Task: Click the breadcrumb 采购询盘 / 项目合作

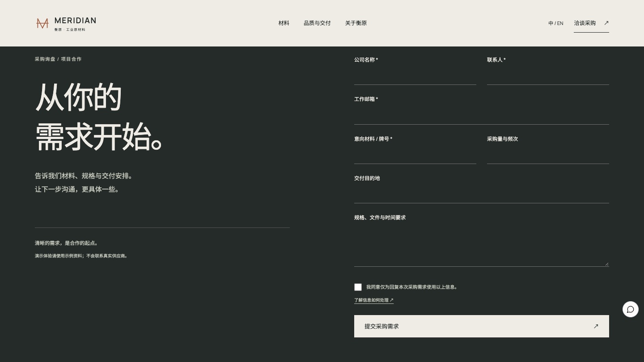Action: pos(58,59)
